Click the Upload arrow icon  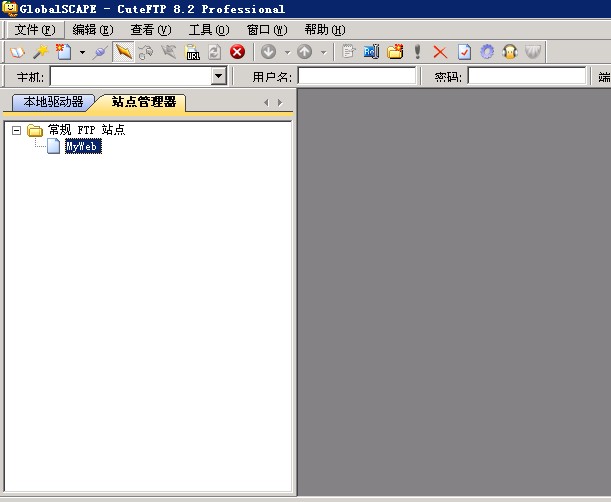click(x=304, y=52)
